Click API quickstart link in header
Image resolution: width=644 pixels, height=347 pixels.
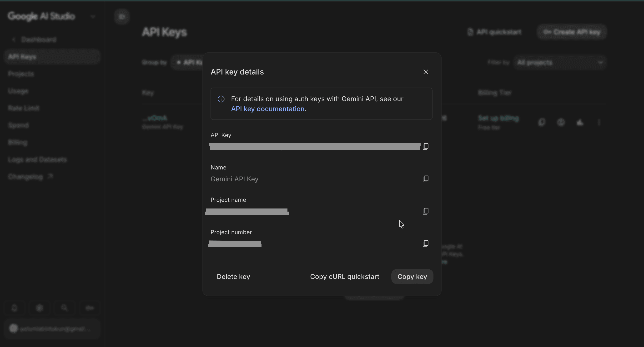click(x=494, y=32)
